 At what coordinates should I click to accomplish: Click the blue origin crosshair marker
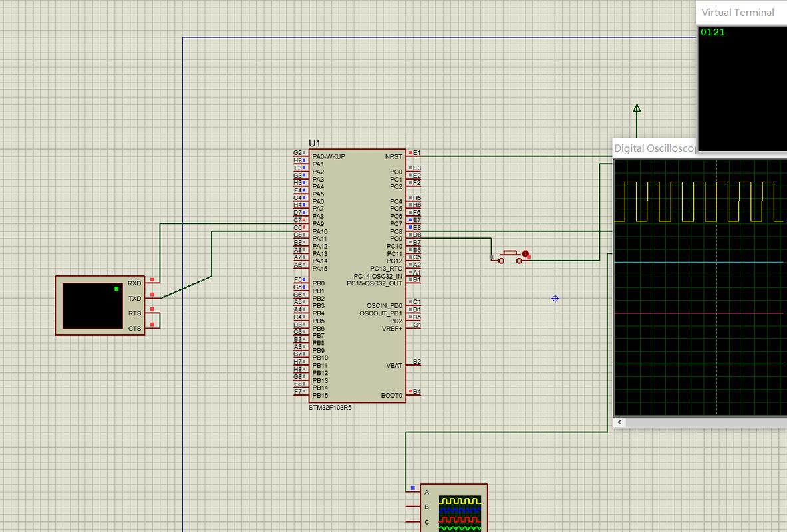click(x=555, y=299)
